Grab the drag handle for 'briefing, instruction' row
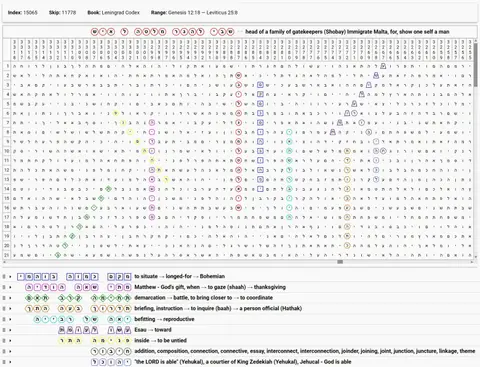 [4, 308]
